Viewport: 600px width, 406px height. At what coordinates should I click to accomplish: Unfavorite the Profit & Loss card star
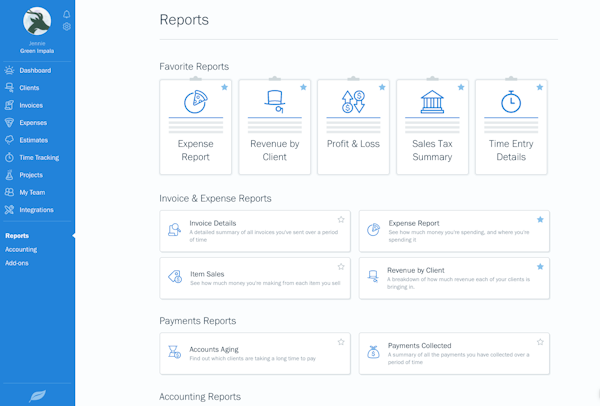click(381, 87)
